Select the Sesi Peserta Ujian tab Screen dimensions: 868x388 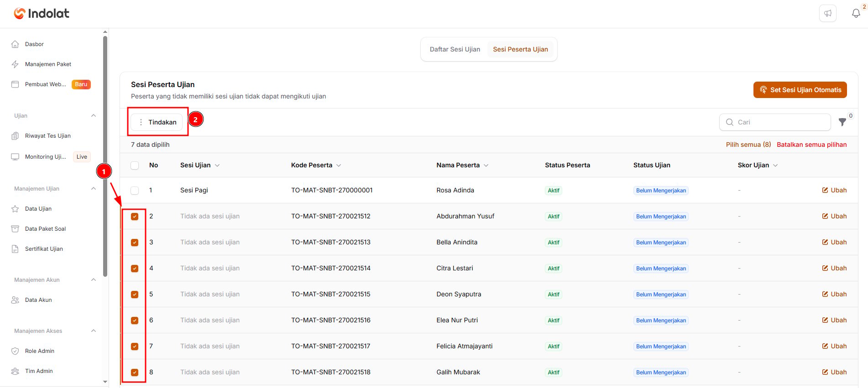(x=520, y=49)
